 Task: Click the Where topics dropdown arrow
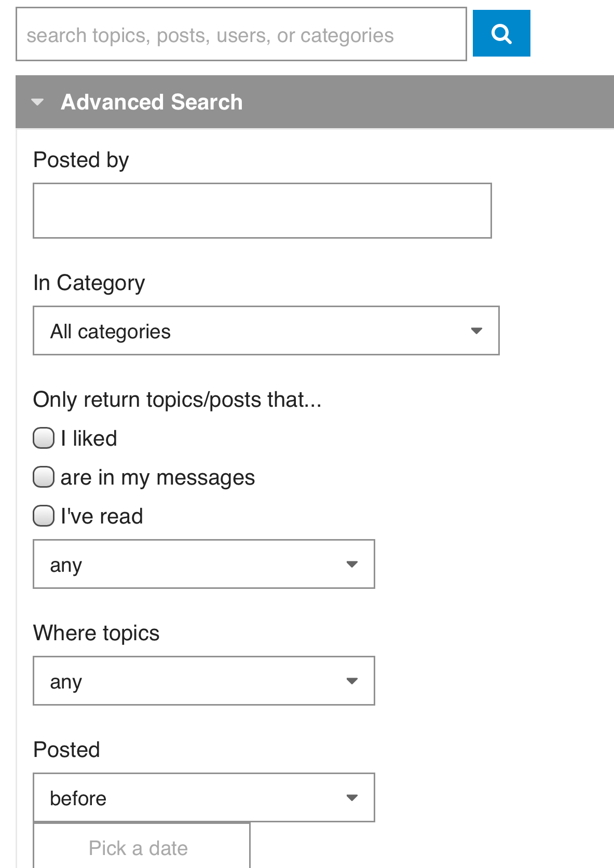point(352,681)
